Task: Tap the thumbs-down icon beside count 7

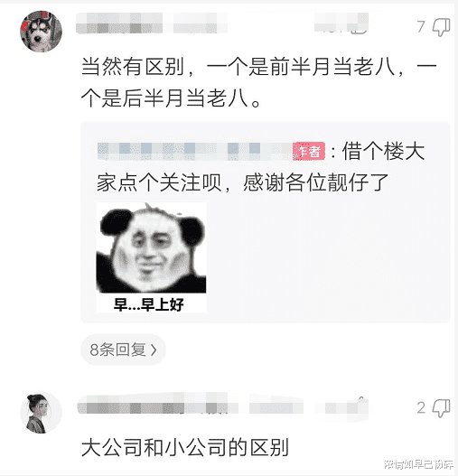Action: pyautogui.click(x=442, y=27)
